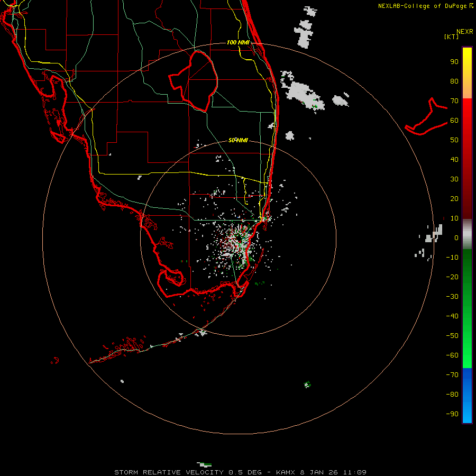Screen dimensions: 476x476
Task: Click the 20 value on the velocity scale
Action: [x=454, y=198]
